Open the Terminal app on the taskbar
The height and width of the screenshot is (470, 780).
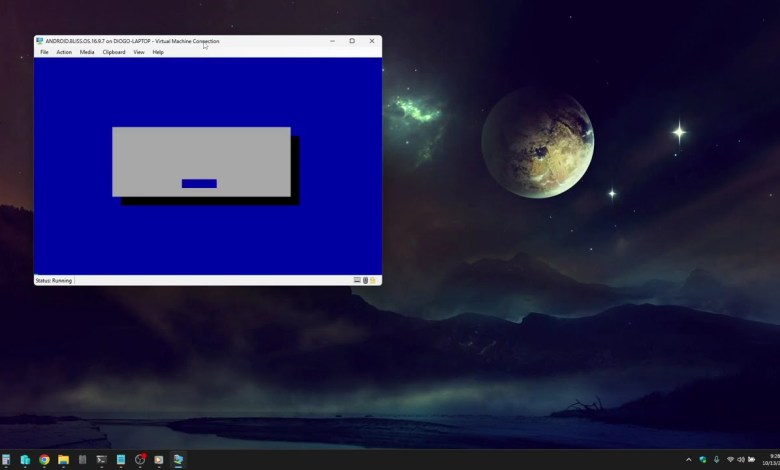101,460
